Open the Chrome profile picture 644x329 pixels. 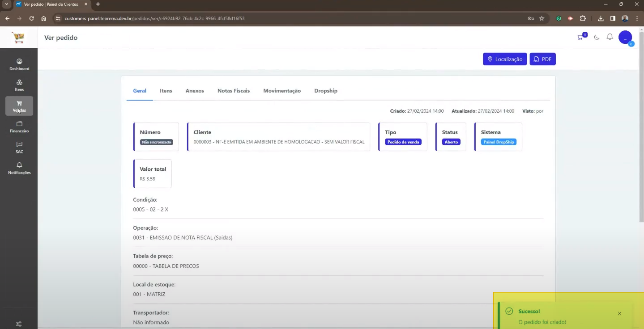[x=625, y=18]
